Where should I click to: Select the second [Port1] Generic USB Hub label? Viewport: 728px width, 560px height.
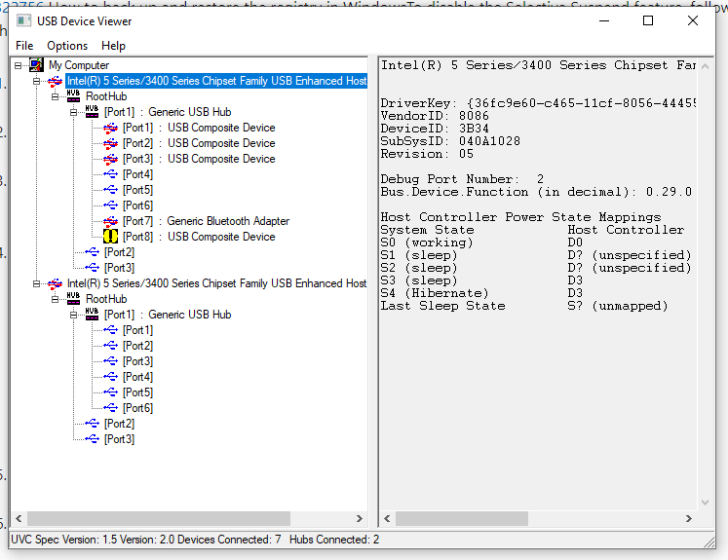tap(168, 315)
